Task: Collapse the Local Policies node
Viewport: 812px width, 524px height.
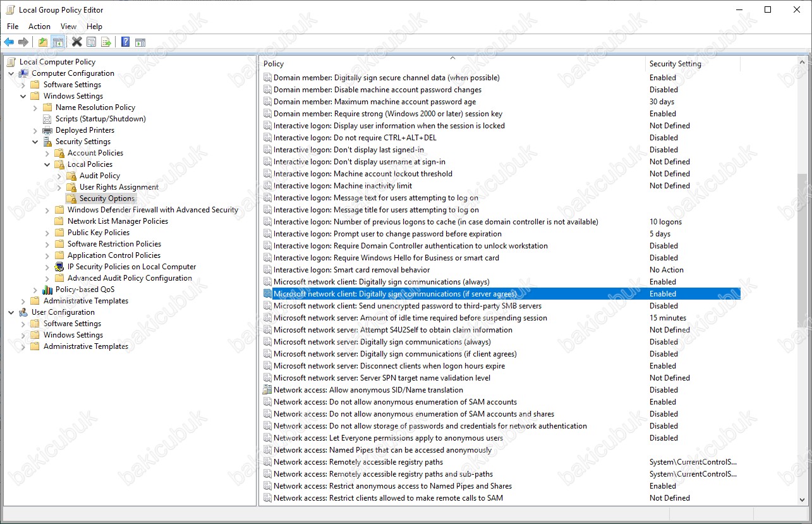Action: pyautogui.click(x=47, y=164)
